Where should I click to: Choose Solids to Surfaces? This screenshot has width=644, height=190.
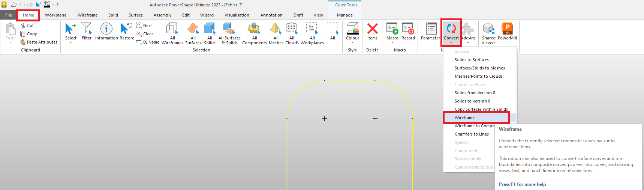coord(480,60)
